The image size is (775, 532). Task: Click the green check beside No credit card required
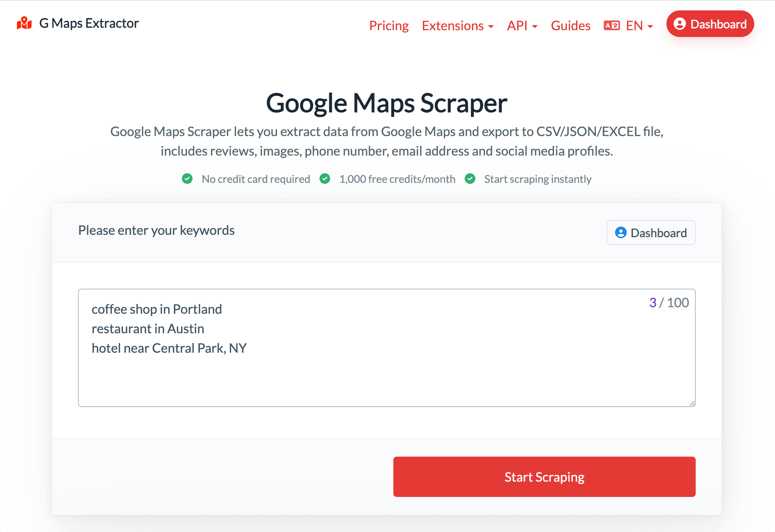coord(187,179)
